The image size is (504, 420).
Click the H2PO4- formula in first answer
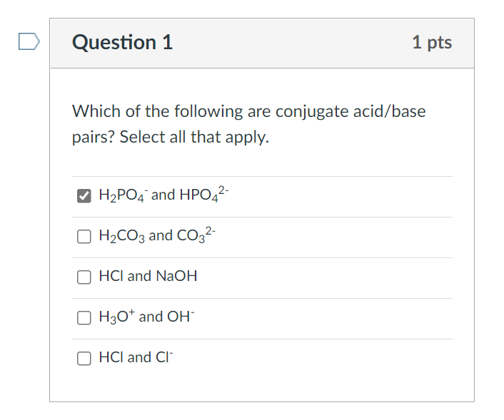[x=124, y=195]
